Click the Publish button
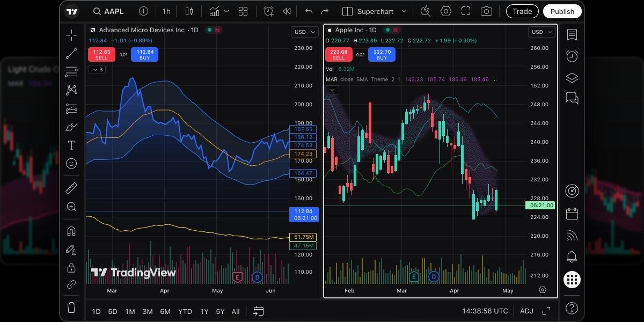644x322 pixels. pyautogui.click(x=562, y=11)
